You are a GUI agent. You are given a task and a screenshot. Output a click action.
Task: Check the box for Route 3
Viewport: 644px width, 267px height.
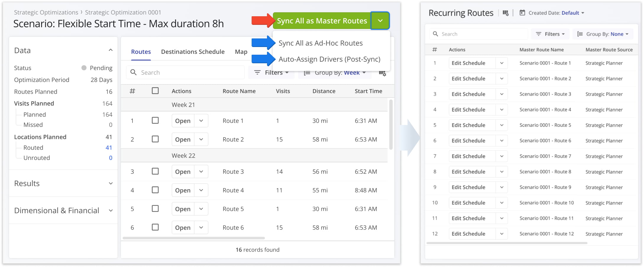tap(155, 171)
